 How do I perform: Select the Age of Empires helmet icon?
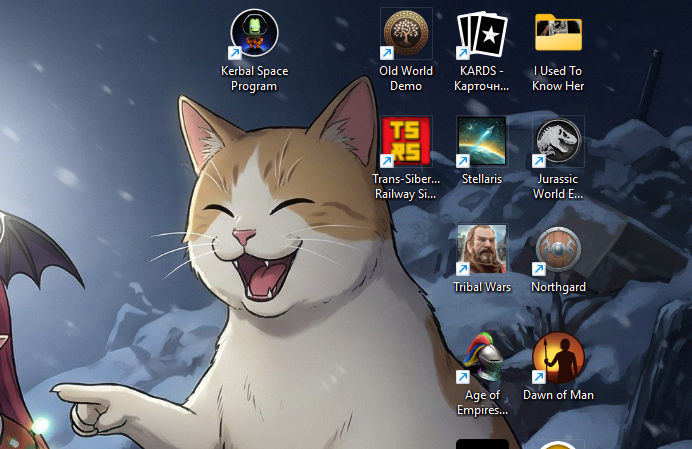click(482, 358)
